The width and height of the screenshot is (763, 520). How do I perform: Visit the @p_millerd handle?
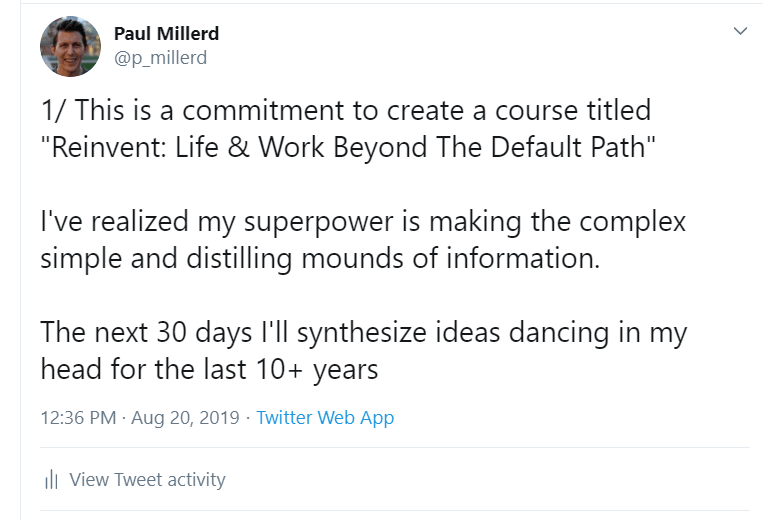160,58
